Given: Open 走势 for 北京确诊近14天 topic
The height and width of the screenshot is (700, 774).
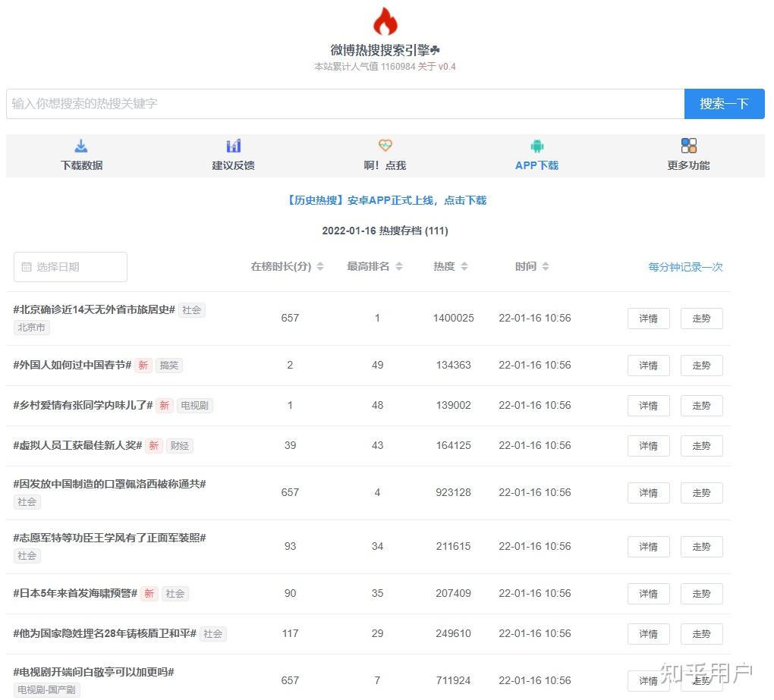Looking at the screenshot, I should (701, 319).
